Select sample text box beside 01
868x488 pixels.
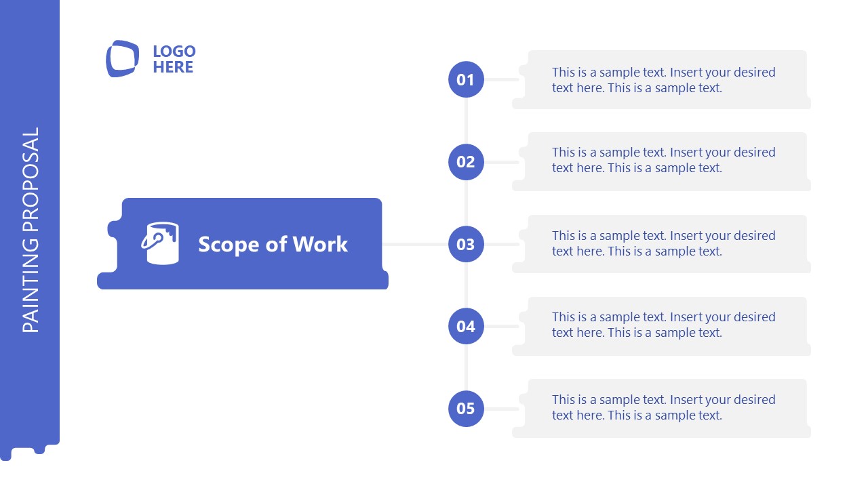point(662,80)
